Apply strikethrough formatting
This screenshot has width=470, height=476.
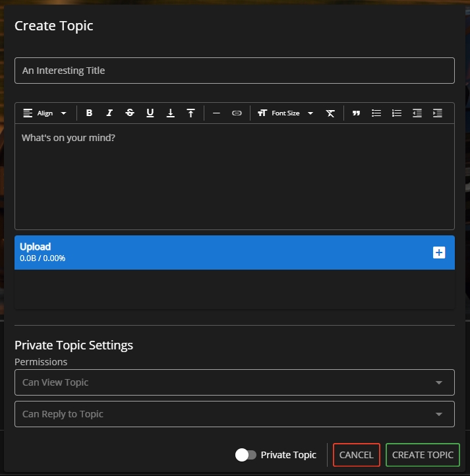pyautogui.click(x=130, y=113)
